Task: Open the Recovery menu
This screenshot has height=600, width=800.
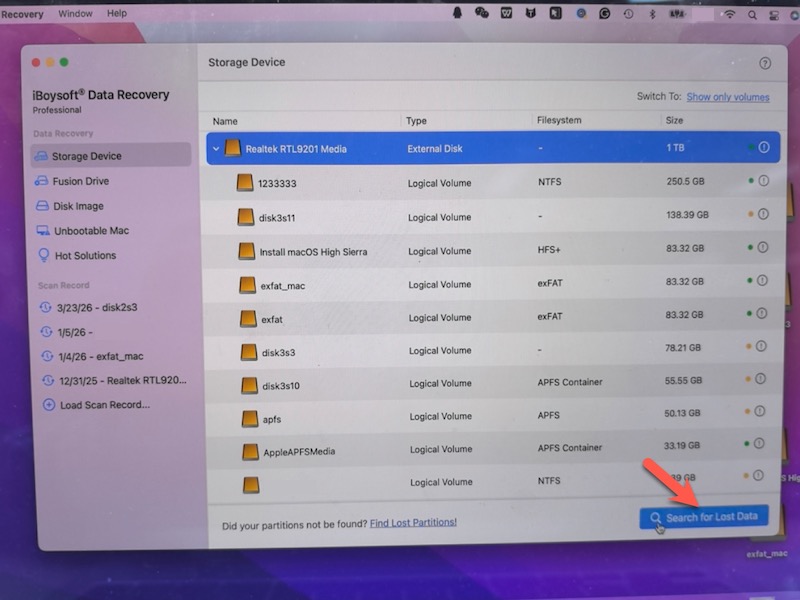Action: click(22, 14)
